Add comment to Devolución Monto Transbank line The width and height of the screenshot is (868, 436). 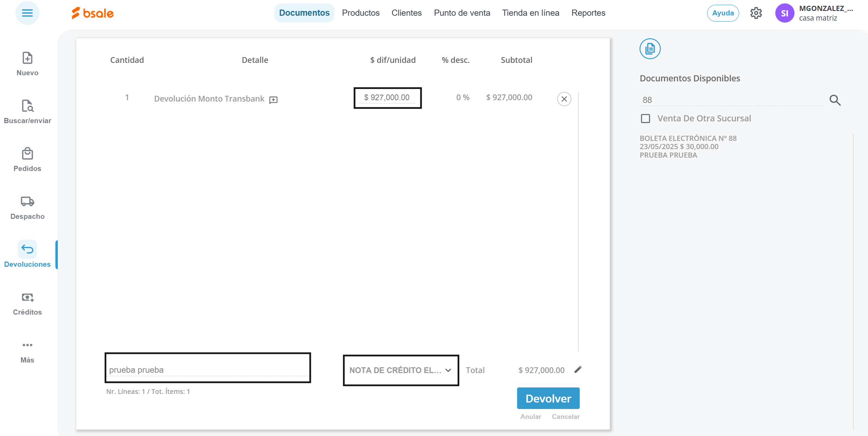coord(273,100)
